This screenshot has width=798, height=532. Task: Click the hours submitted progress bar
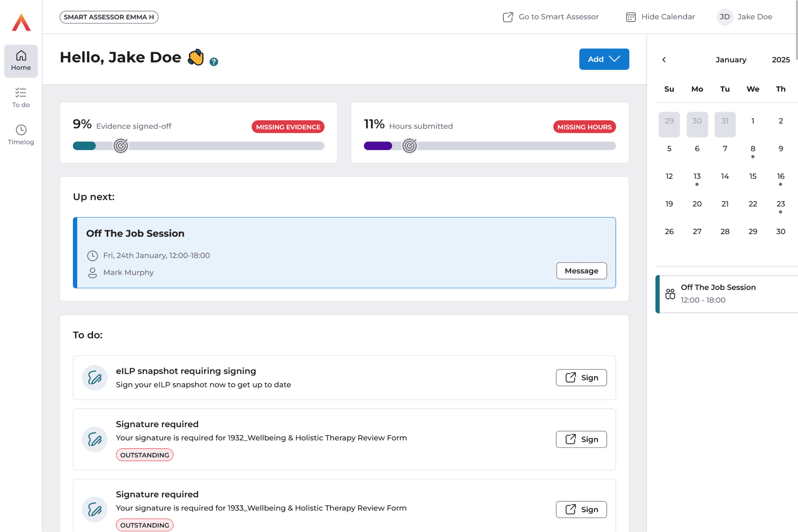489,146
